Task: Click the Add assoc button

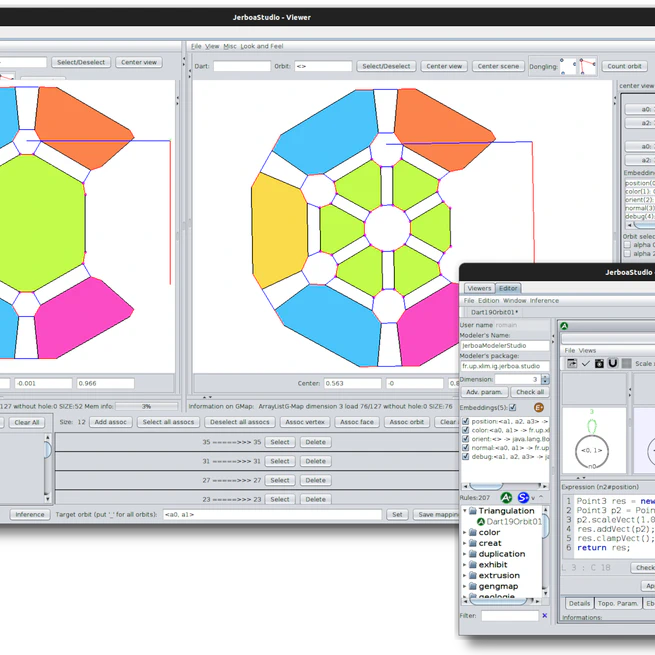Action: point(110,422)
